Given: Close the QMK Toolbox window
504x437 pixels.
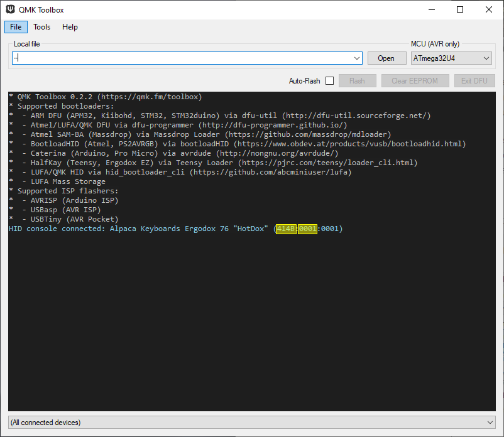Looking at the screenshot, I should pyautogui.click(x=489, y=9).
